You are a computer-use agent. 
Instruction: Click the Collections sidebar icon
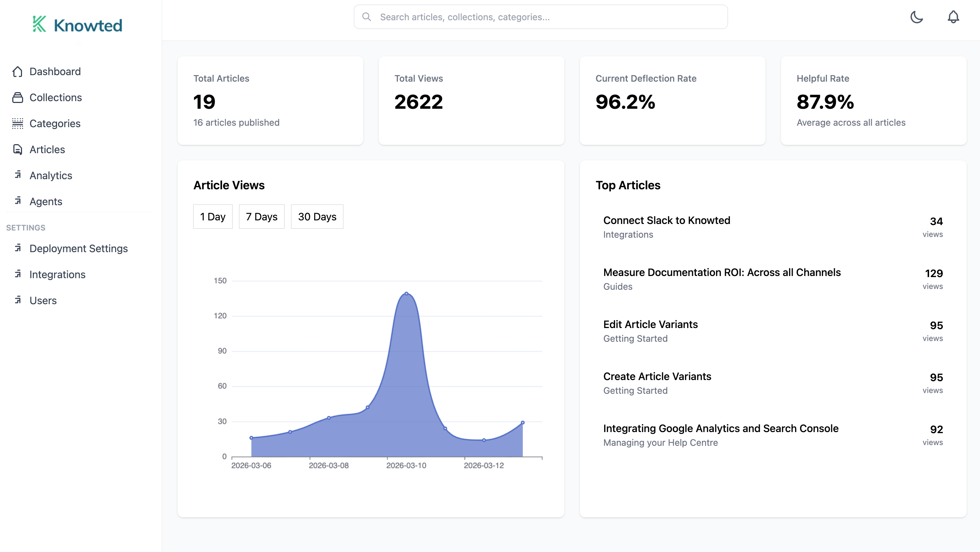(17, 98)
